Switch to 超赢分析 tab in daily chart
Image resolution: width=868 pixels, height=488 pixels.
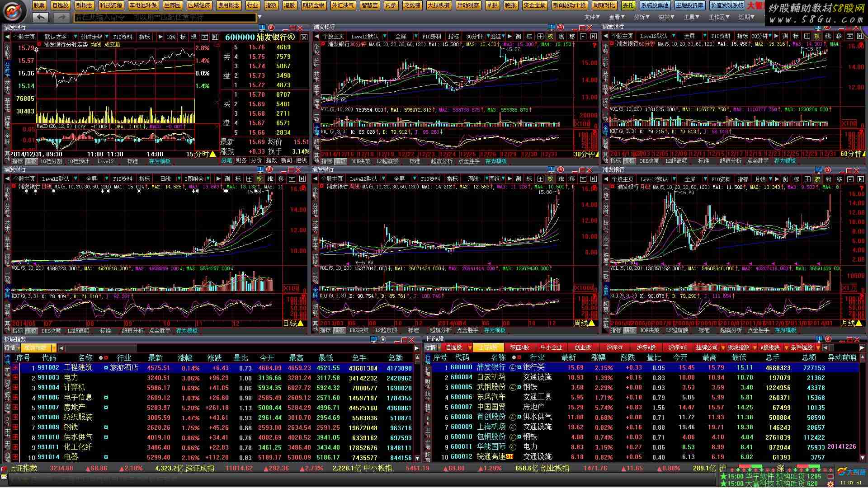coord(132,331)
